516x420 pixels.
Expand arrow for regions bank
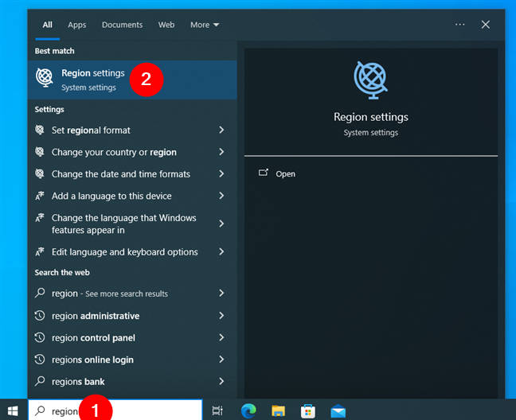point(221,381)
